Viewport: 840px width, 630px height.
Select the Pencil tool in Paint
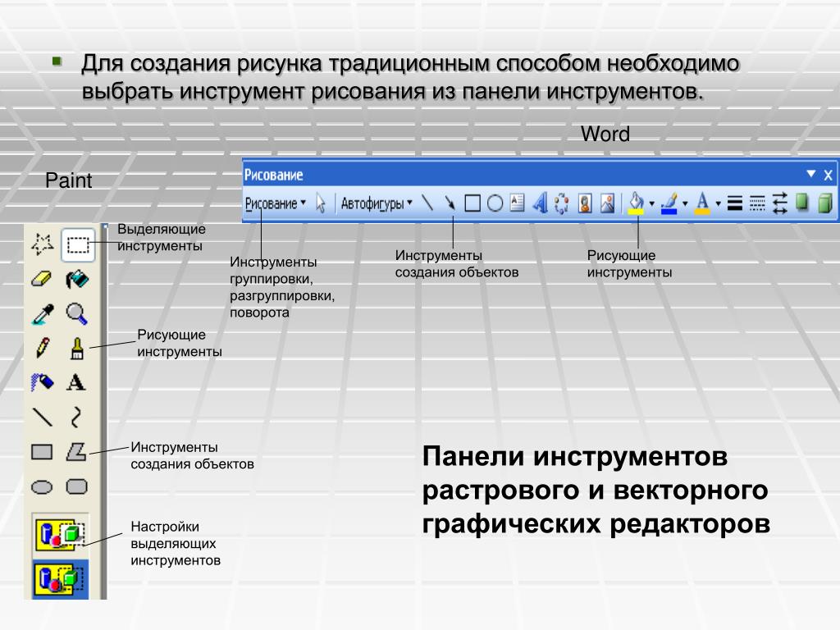click(43, 348)
